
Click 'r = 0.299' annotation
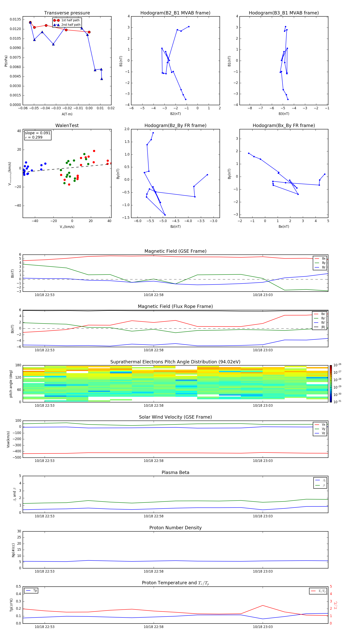pyautogui.click(x=34, y=137)
